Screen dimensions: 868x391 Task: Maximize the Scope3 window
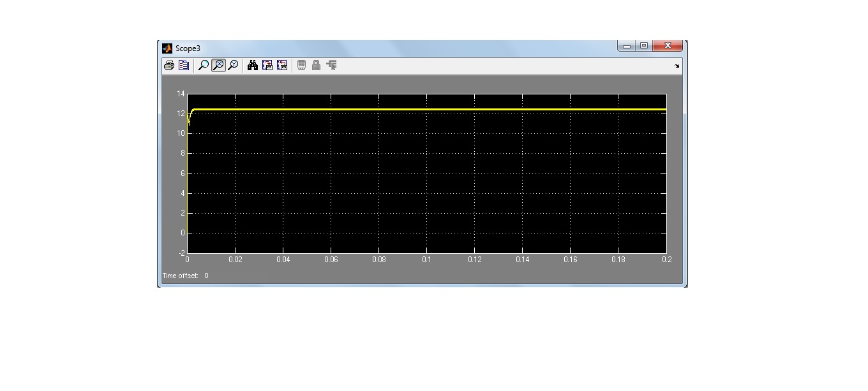(643, 46)
